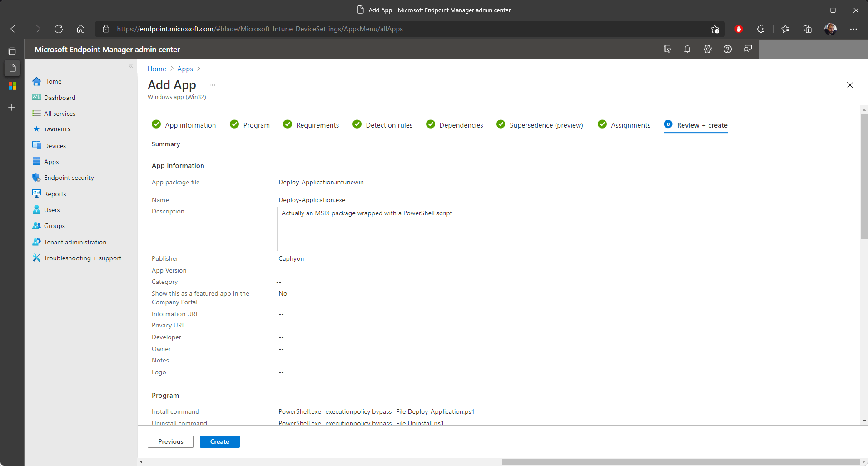Open portal settings gear

point(708,49)
